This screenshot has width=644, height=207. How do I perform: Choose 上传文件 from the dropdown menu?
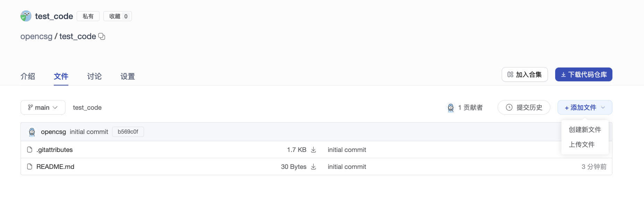click(x=582, y=144)
